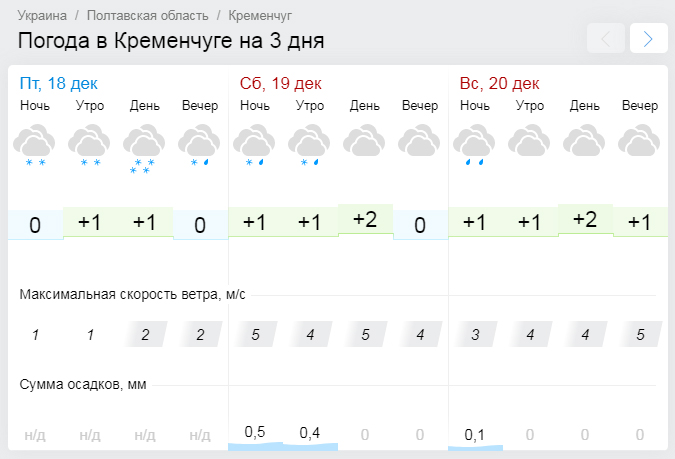
Task: Click Saturday night sleet cloud icon
Action: [255, 143]
